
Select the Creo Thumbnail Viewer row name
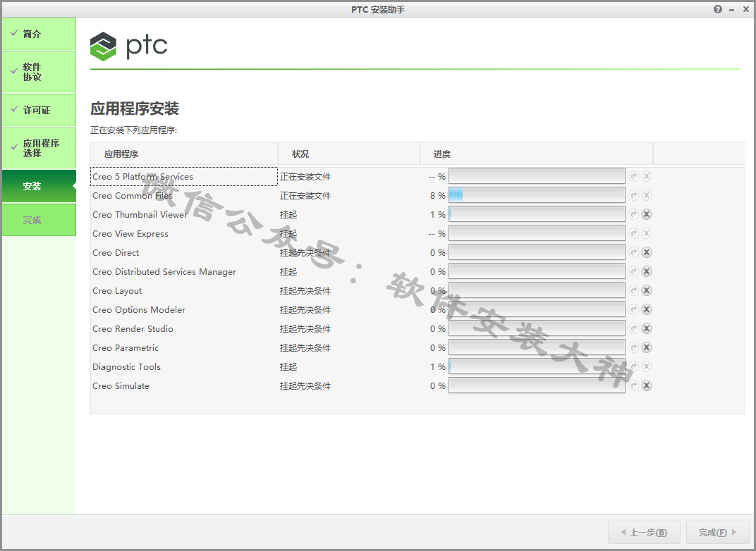[x=140, y=215]
